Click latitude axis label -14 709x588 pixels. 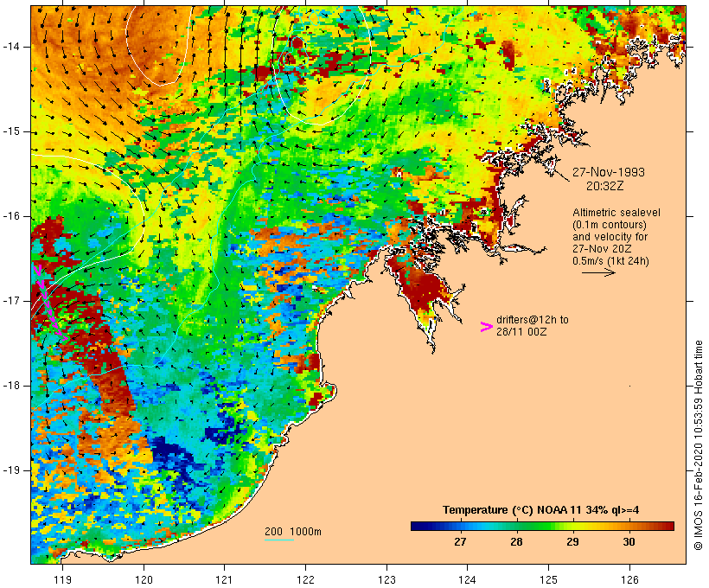pos(11,47)
